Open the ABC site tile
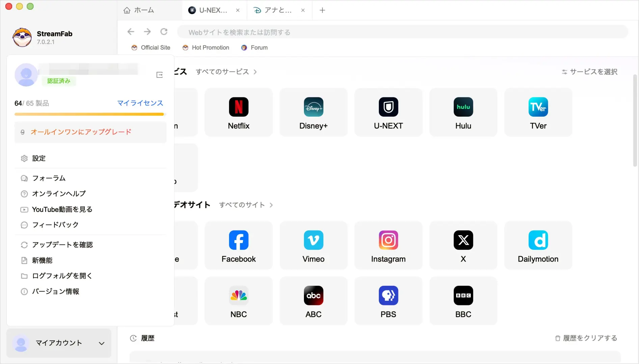This screenshot has height=364, width=639. tap(313, 301)
